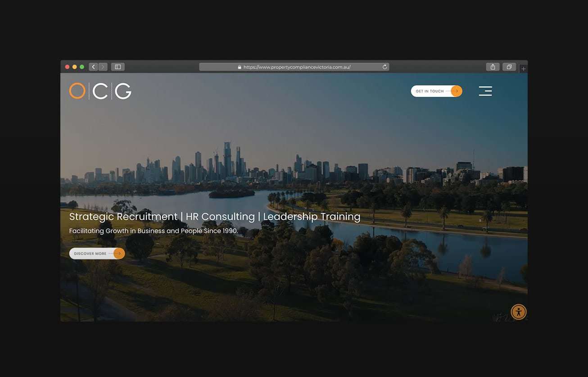This screenshot has width=588, height=377.
Task: Click the Discover More button
Action: click(90, 254)
